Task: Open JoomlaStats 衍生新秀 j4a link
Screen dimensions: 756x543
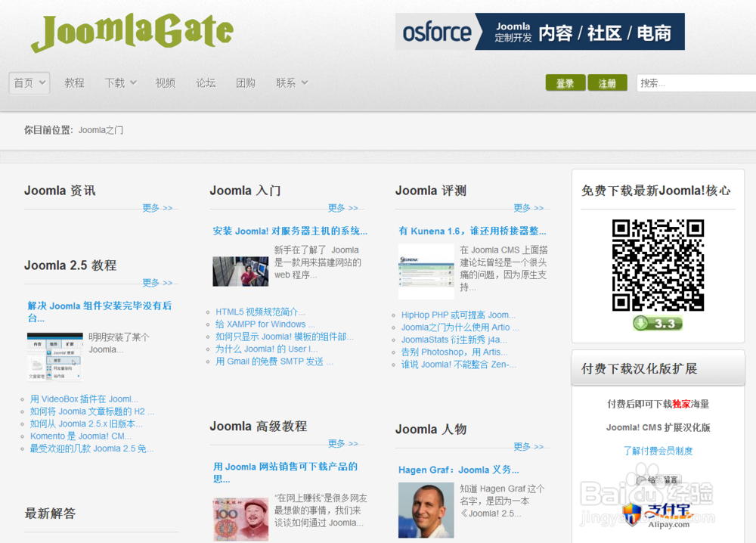Action: tap(454, 340)
